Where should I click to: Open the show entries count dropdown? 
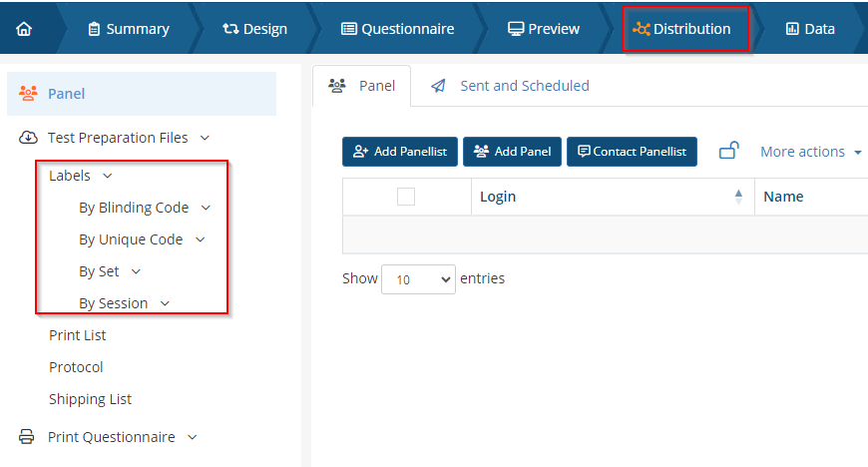(x=418, y=279)
